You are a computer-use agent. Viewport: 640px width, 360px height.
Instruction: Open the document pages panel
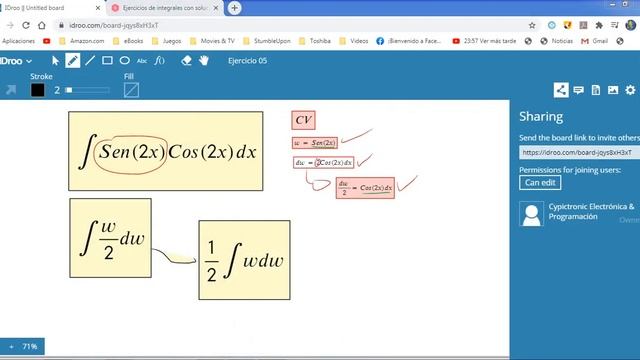pyautogui.click(x=596, y=90)
